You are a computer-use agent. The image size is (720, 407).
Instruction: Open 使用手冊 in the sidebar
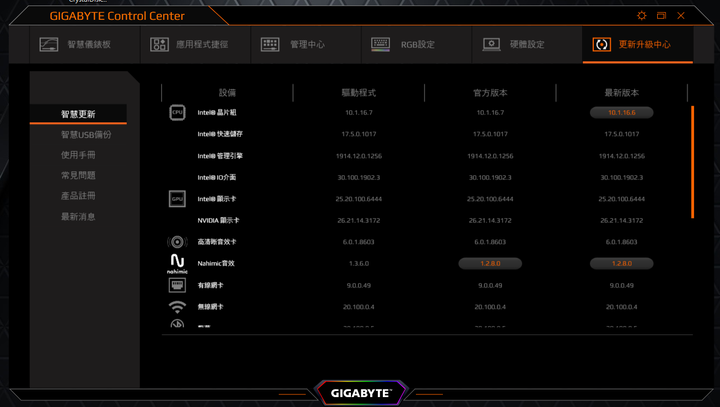click(x=78, y=155)
